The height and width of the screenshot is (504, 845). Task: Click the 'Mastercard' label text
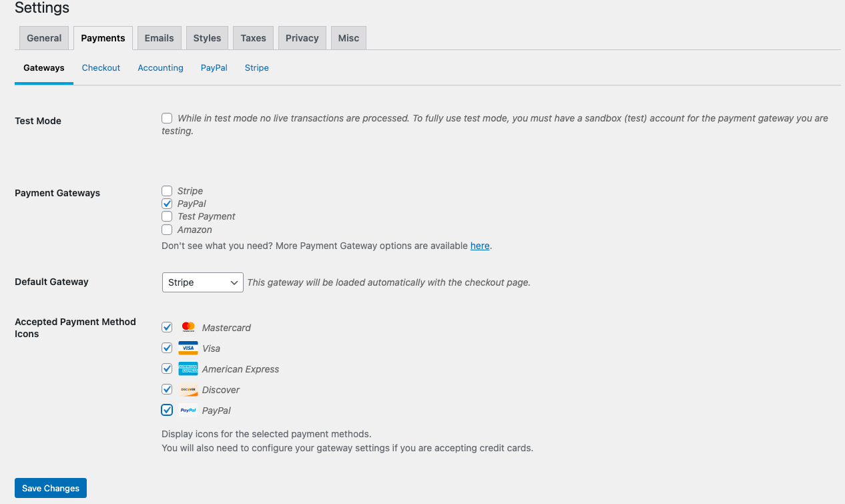[x=226, y=328]
